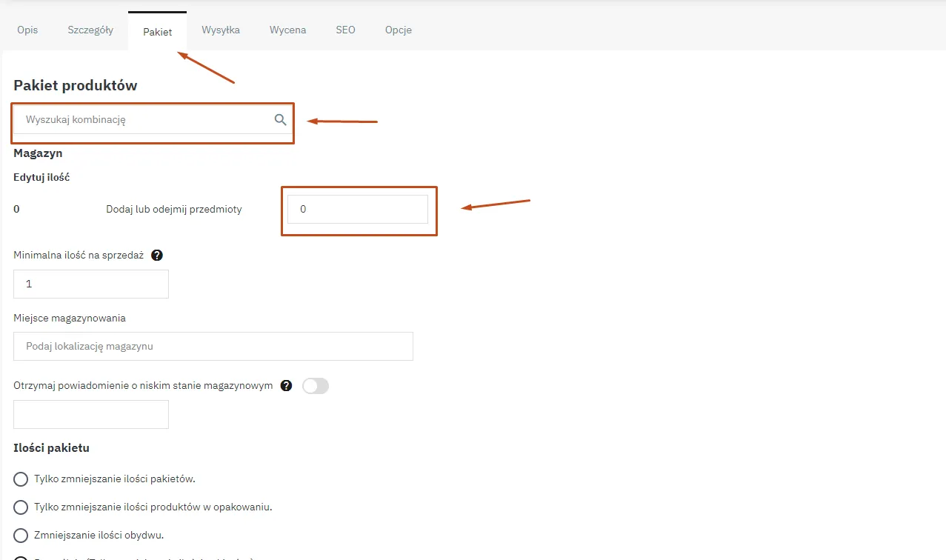Select 'Zmniejszanie ilości obydwu' radio button

click(21, 536)
